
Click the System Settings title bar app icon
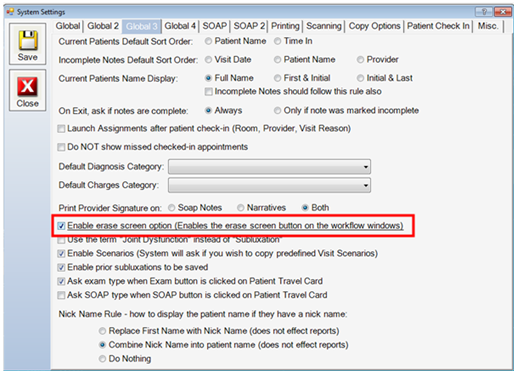[x=11, y=12]
